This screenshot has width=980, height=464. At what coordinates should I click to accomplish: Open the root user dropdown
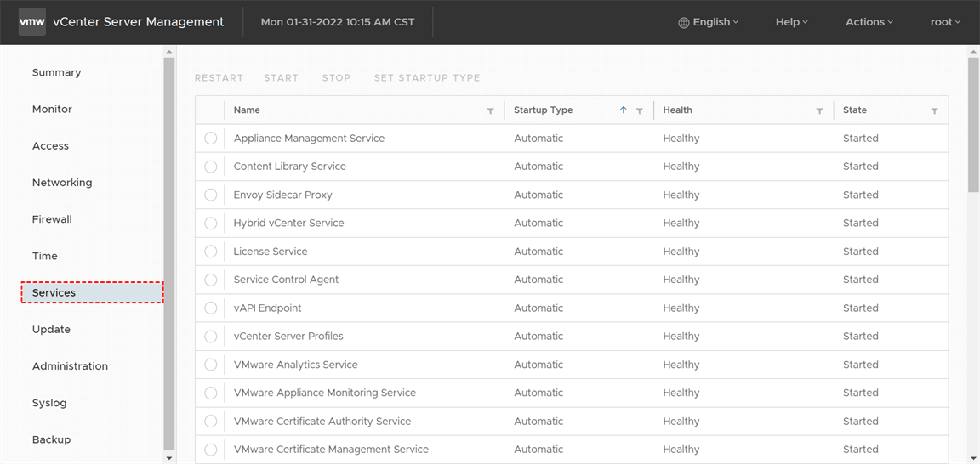coord(944,22)
